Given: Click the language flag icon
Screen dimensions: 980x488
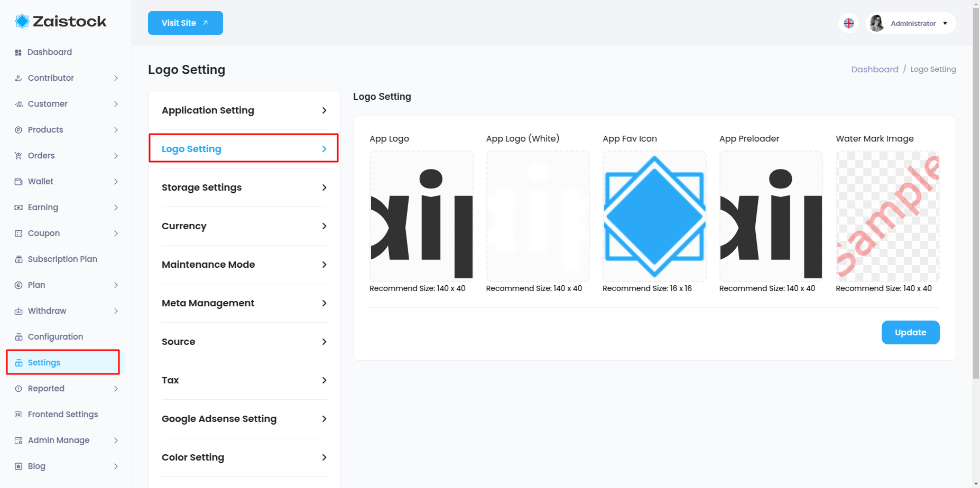Looking at the screenshot, I should [849, 23].
